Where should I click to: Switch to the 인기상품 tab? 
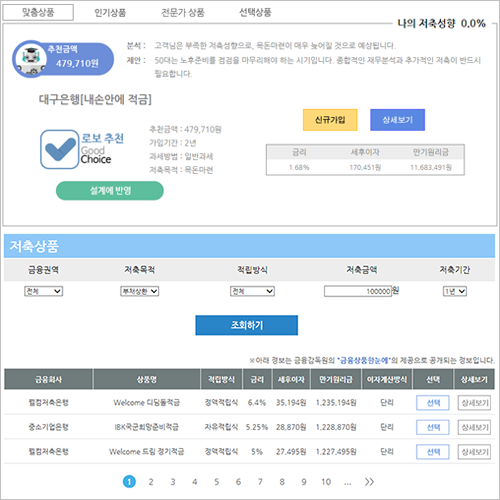(x=110, y=13)
